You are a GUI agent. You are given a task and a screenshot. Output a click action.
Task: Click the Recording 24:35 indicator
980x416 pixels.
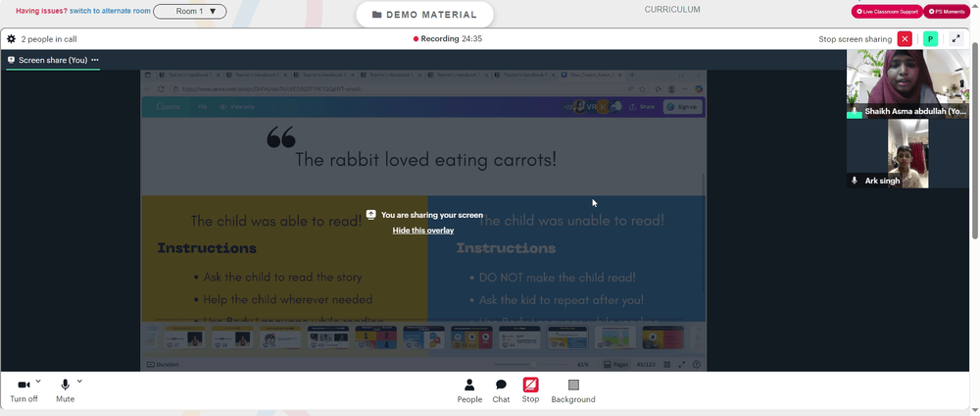(448, 39)
